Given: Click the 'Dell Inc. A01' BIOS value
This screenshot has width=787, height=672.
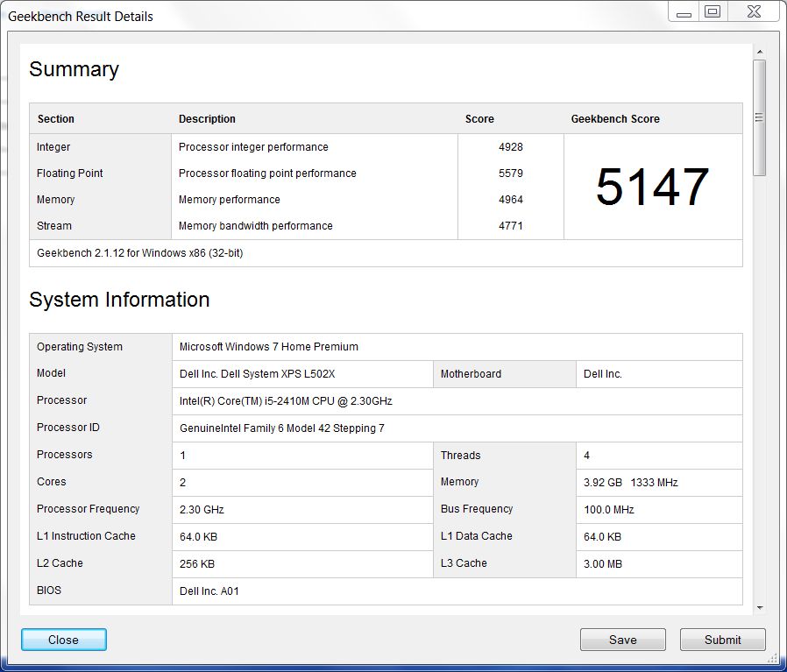Looking at the screenshot, I should click(209, 591).
